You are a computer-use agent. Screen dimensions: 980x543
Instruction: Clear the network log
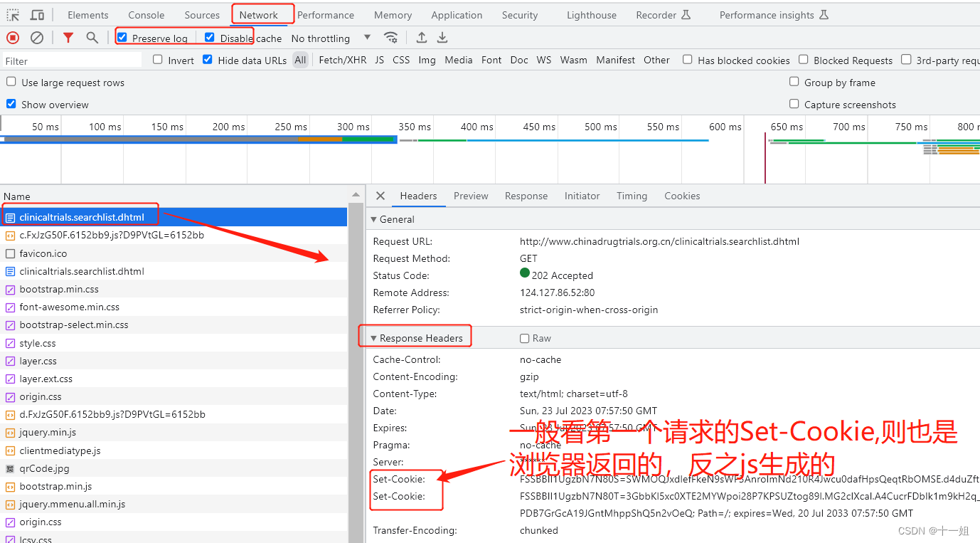coord(37,38)
